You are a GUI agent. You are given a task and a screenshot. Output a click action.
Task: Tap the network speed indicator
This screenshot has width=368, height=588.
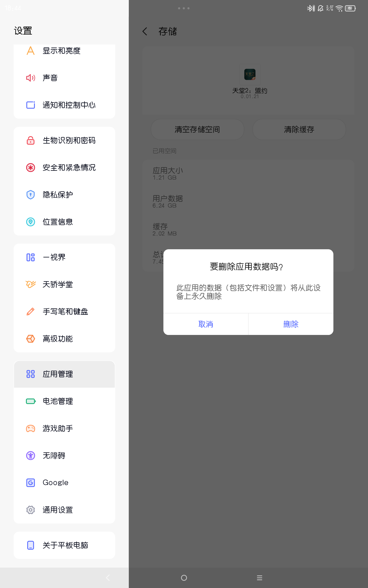(x=330, y=8)
